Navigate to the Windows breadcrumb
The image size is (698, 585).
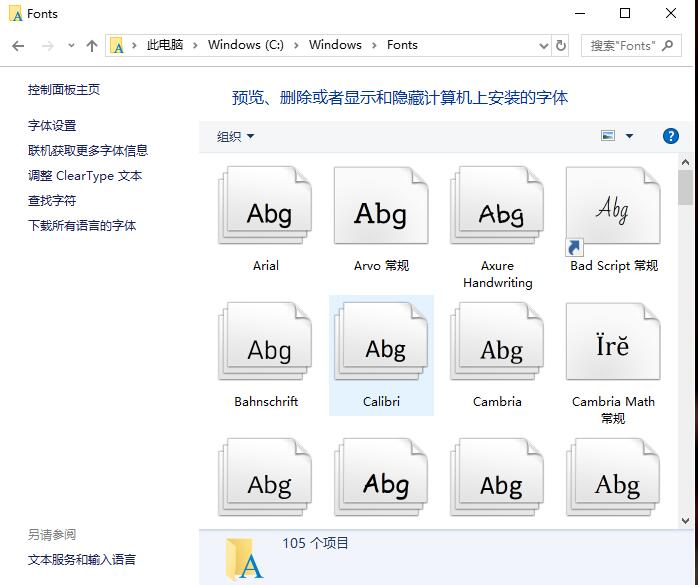[x=335, y=45]
